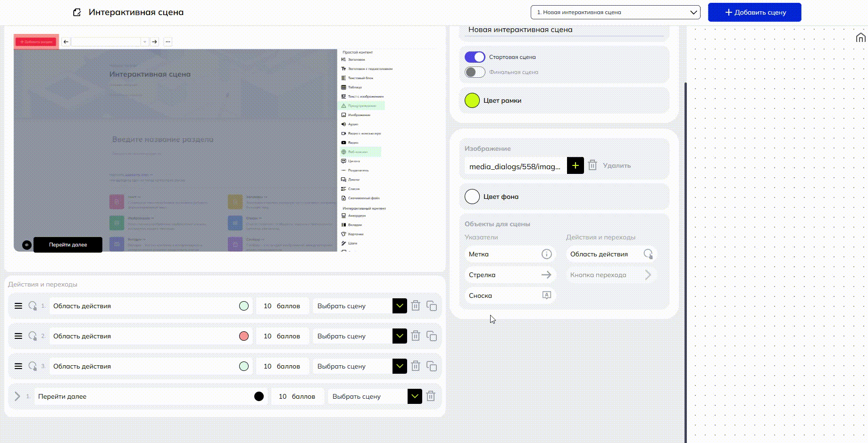Open Выбрать сцену dropdown for first action
Screen dimensions: 868x443
[400, 306]
